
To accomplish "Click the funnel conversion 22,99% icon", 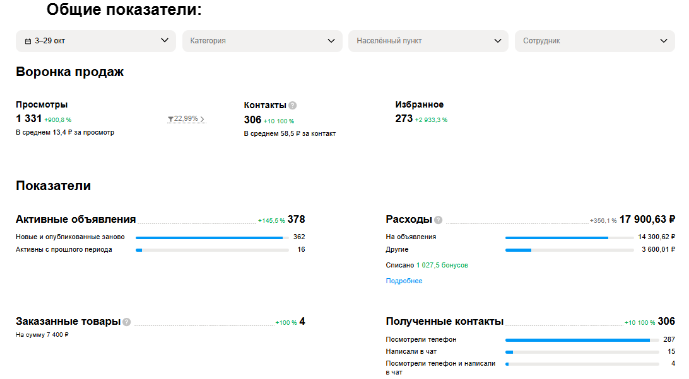I will 170,119.
